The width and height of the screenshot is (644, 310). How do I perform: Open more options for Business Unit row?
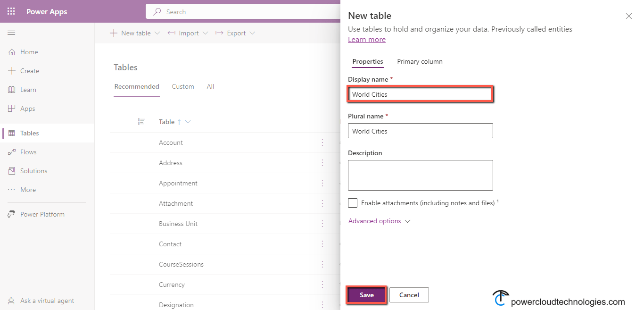322,224
